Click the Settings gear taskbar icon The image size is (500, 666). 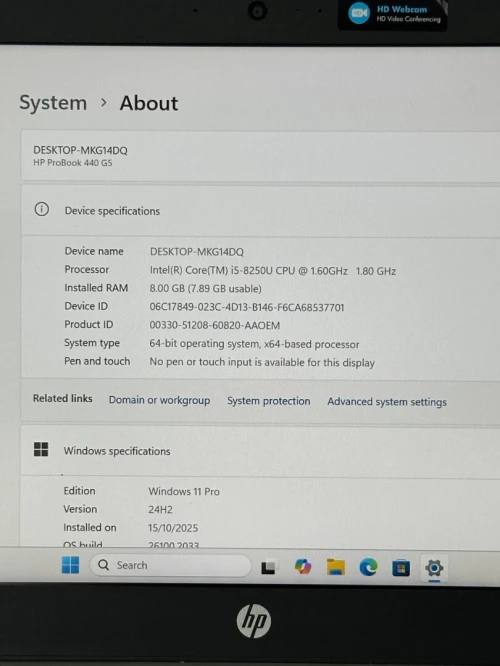[x=434, y=568]
